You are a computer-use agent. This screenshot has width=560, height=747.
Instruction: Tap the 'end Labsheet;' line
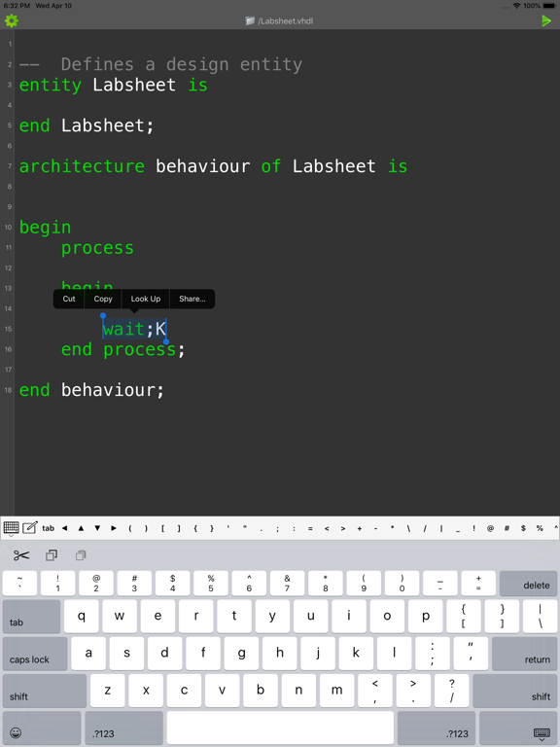coord(87,125)
